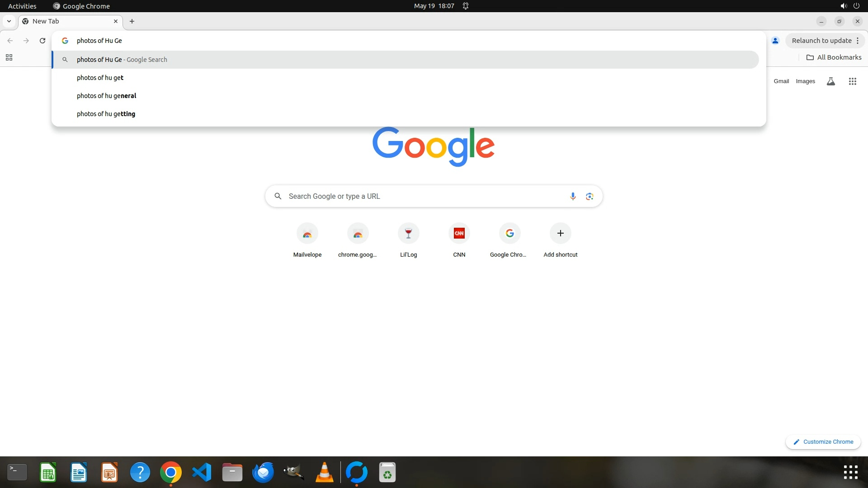Reload the current page

click(x=42, y=41)
